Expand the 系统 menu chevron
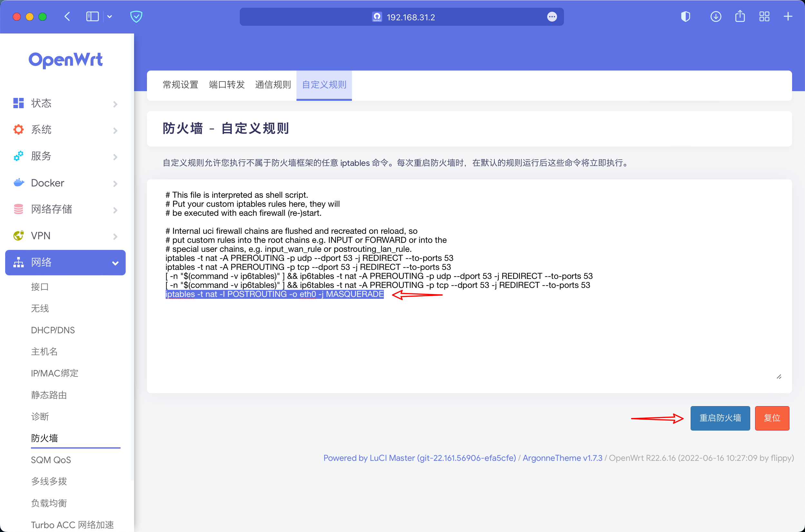Viewport: 805px width, 532px height. pyautogui.click(x=115, y=130)
